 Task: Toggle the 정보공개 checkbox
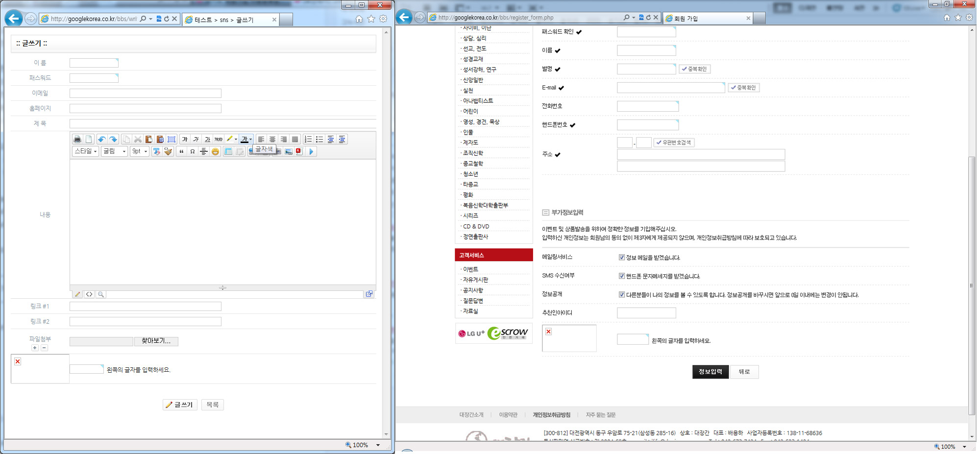621,295
